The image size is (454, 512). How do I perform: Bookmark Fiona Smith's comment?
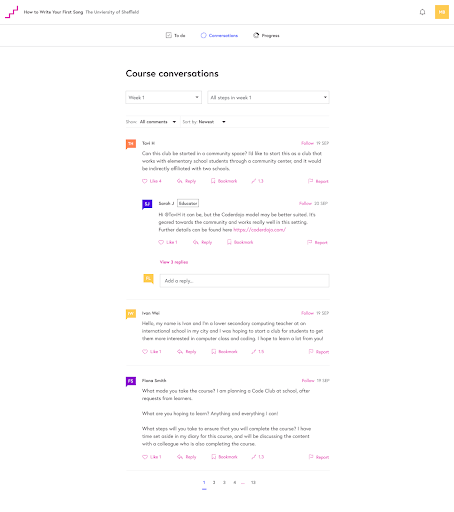[x=224, y=457]
